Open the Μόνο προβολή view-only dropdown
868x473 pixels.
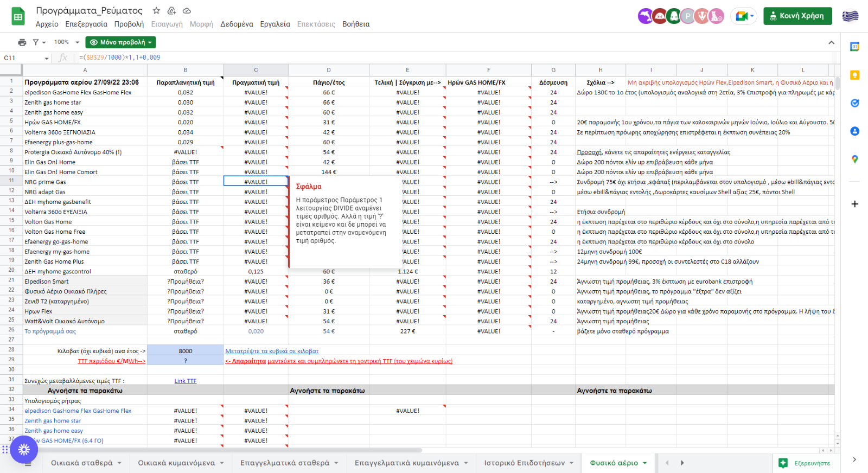pos(120,42)
